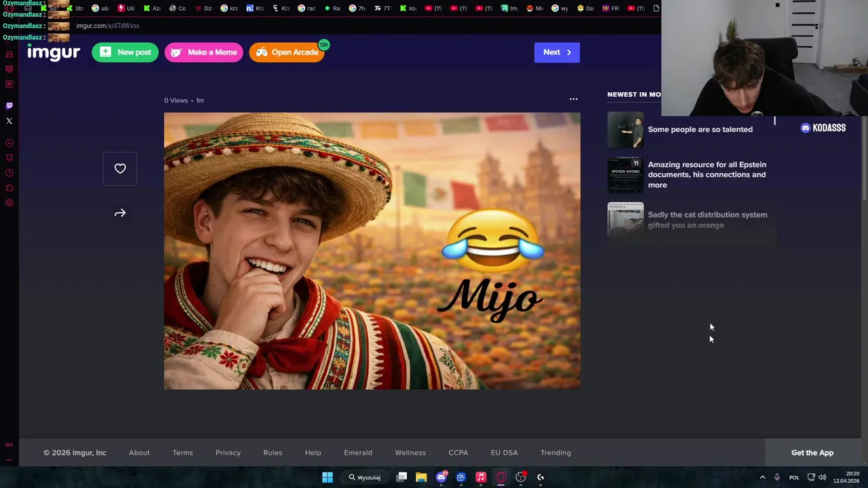Open the Mijo sombrero image

click(372, 251)
